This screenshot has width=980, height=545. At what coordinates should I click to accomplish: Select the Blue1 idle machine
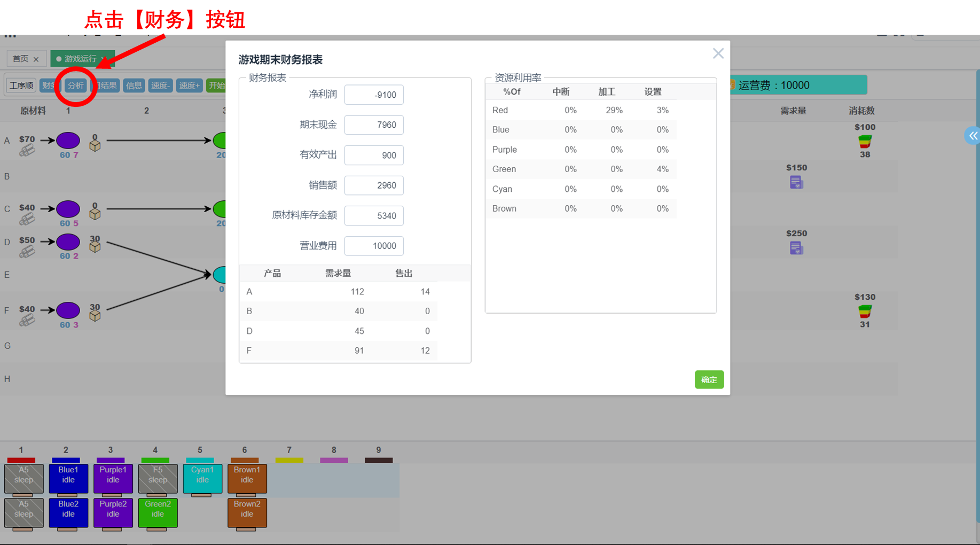coord(68,478)
